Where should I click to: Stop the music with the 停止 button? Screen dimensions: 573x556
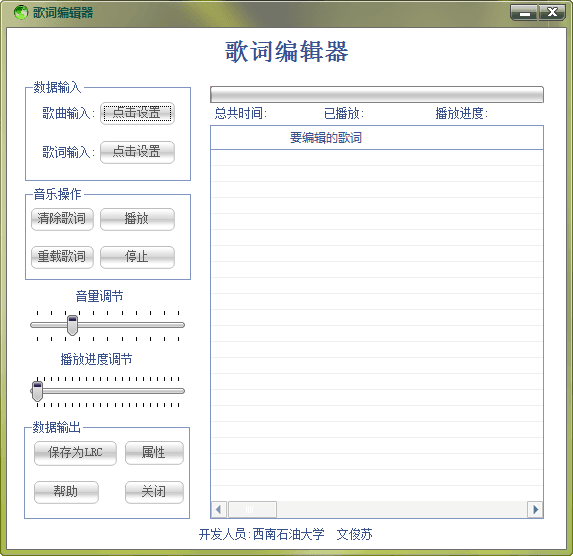tap(137, 257)
